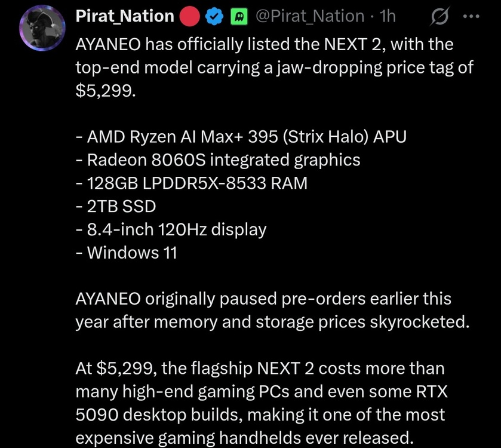This screenshot has width=501, height=448.
Task: Click the $5,299 price in first paragraph
Action: [x=106, y=91]
